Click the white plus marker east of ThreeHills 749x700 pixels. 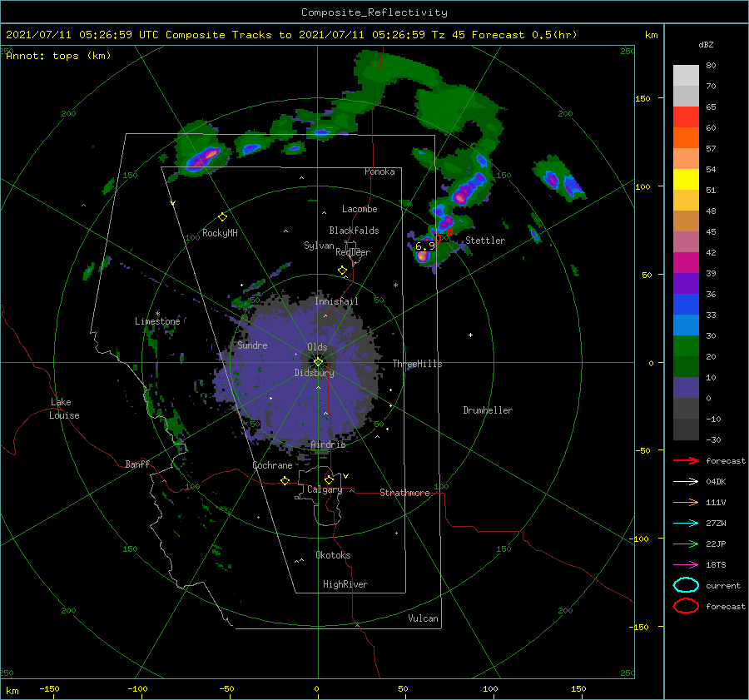tap(470, 335)
